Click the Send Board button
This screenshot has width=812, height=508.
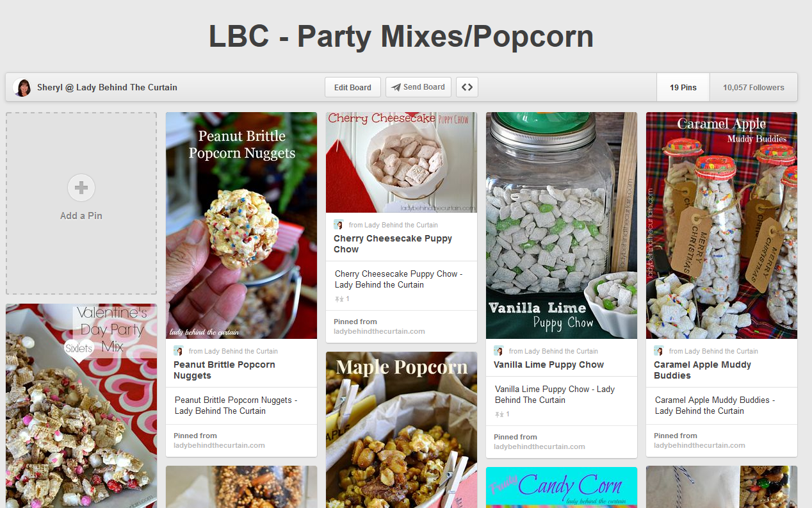click(x=418, y=87)
